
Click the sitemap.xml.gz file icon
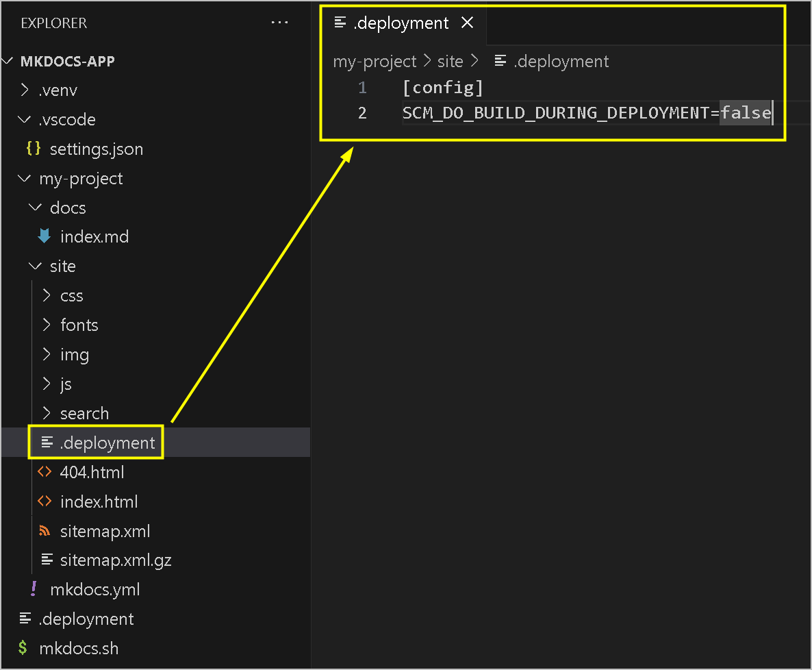47,560
